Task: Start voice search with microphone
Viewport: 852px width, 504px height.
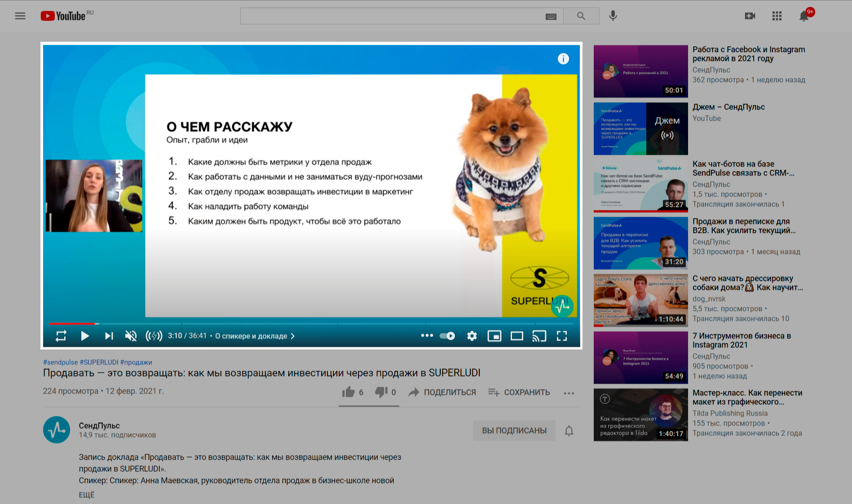Action: 613,16
